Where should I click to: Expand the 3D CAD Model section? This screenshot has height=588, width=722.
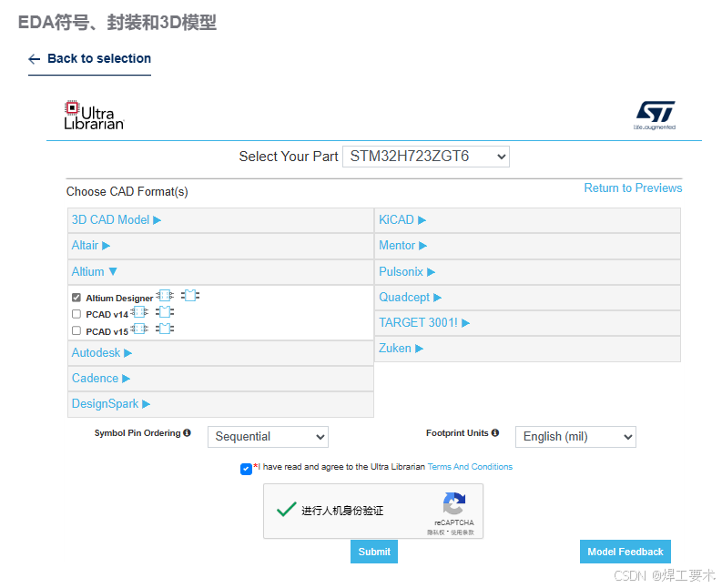[x=220, y=220]
